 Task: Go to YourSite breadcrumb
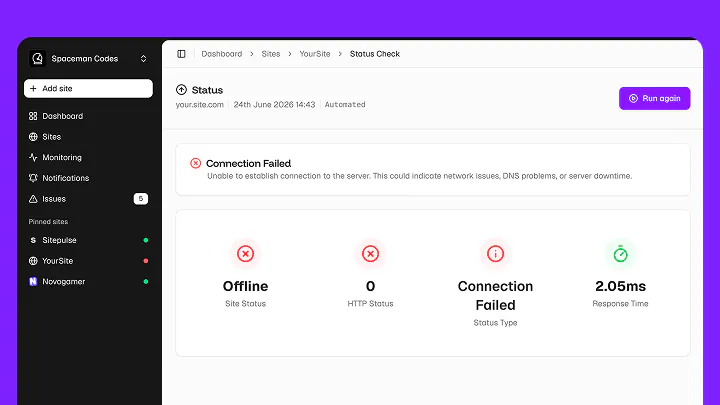[x=315, y=54]
